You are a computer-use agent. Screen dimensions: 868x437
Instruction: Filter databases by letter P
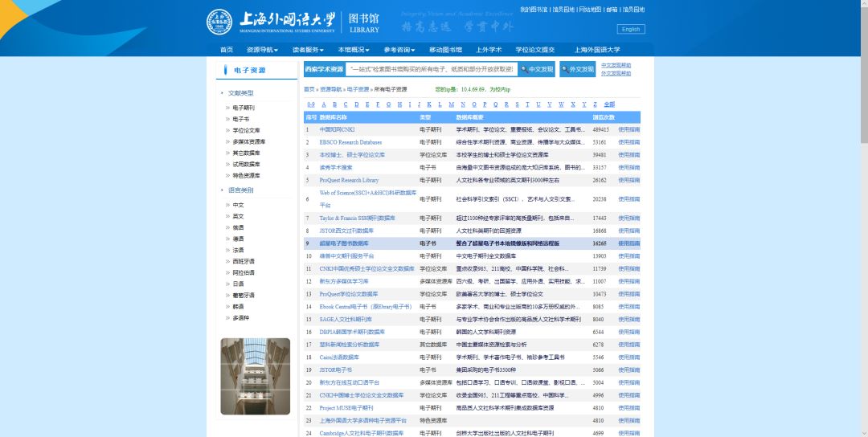click(485, 104)
